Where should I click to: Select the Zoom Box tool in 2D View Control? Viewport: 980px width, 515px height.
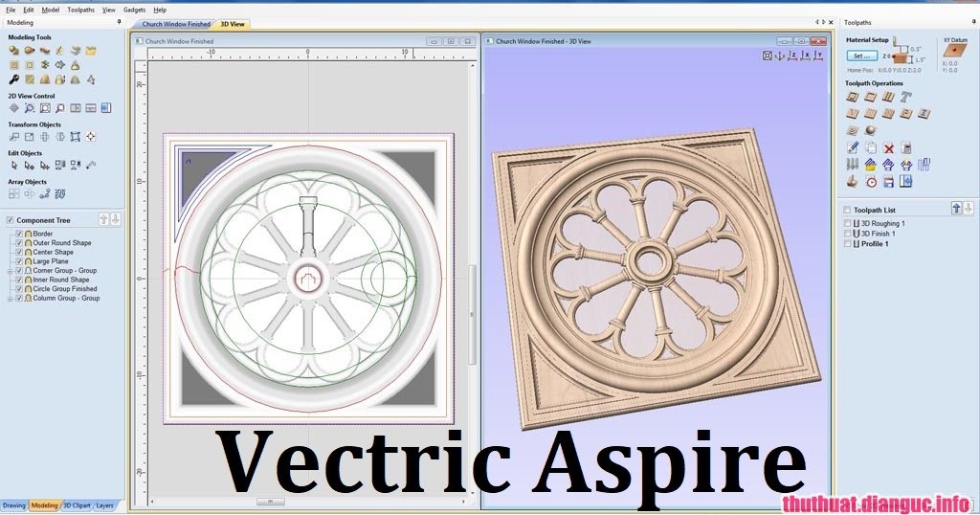tap(45, 108)
